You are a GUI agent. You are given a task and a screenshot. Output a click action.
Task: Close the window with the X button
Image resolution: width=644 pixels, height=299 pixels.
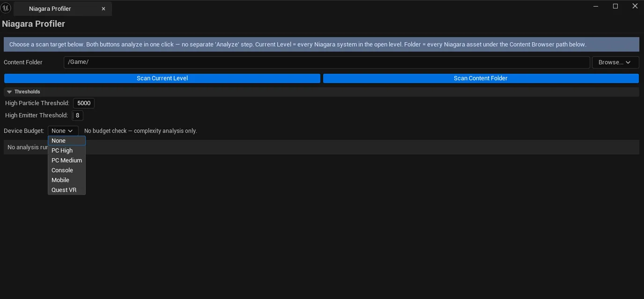click(635, 6)
